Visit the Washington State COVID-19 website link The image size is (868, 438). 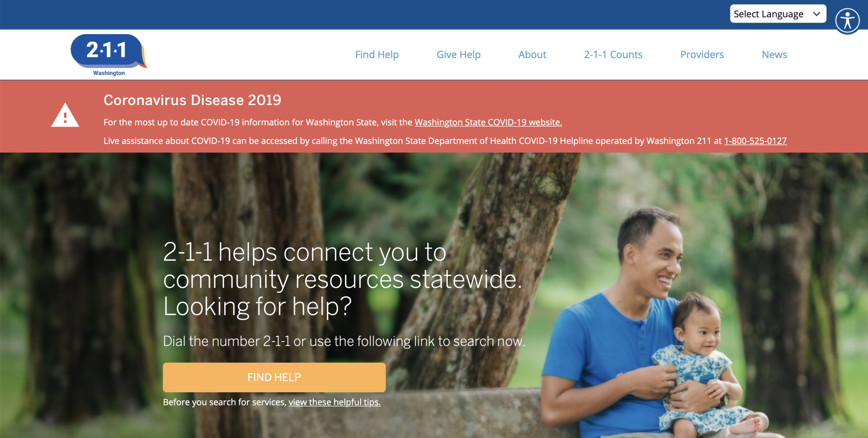(x=488, y=122)
